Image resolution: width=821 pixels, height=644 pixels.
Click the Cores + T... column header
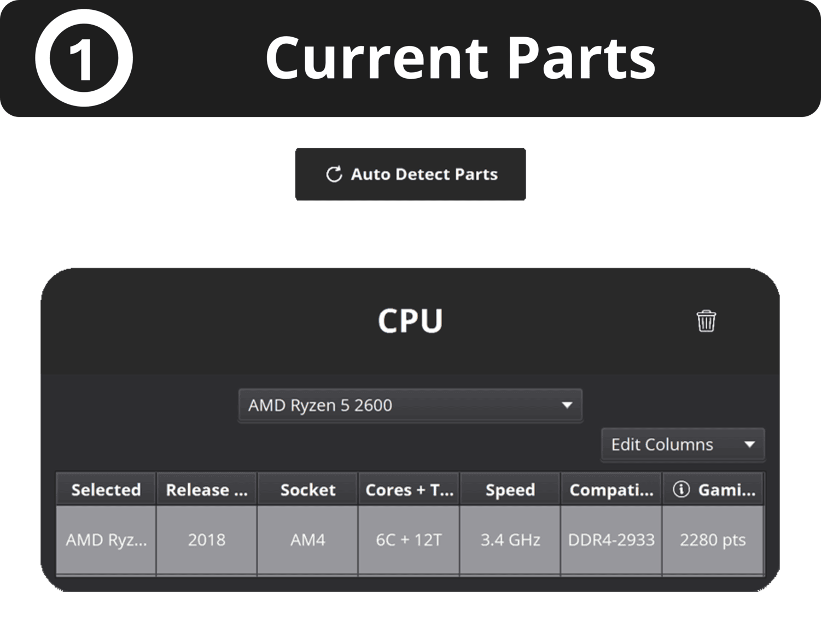point(409,489)
